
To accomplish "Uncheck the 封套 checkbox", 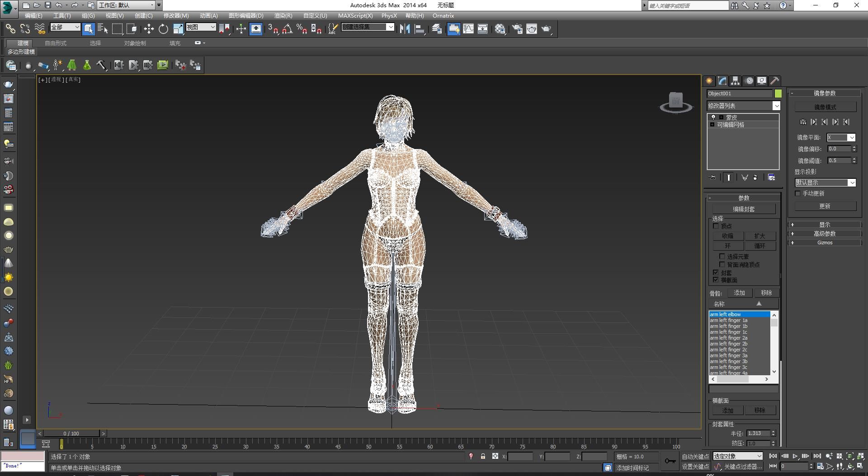I will [716, 272].
